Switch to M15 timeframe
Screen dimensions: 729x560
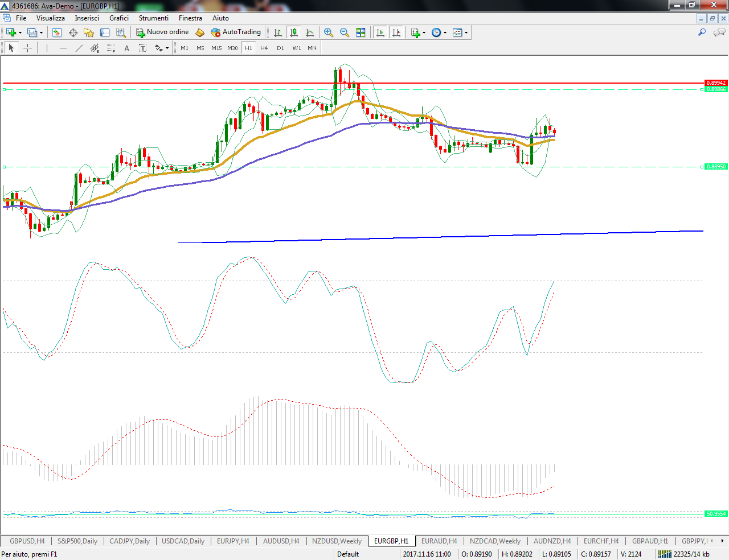click(x=216, y=48)
